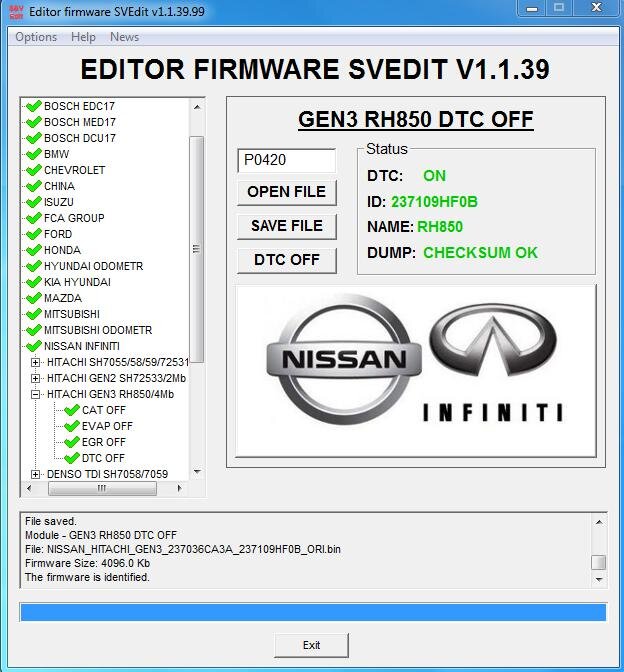Click the Exit button
The image size is (624, 672).
coord(311,645)
